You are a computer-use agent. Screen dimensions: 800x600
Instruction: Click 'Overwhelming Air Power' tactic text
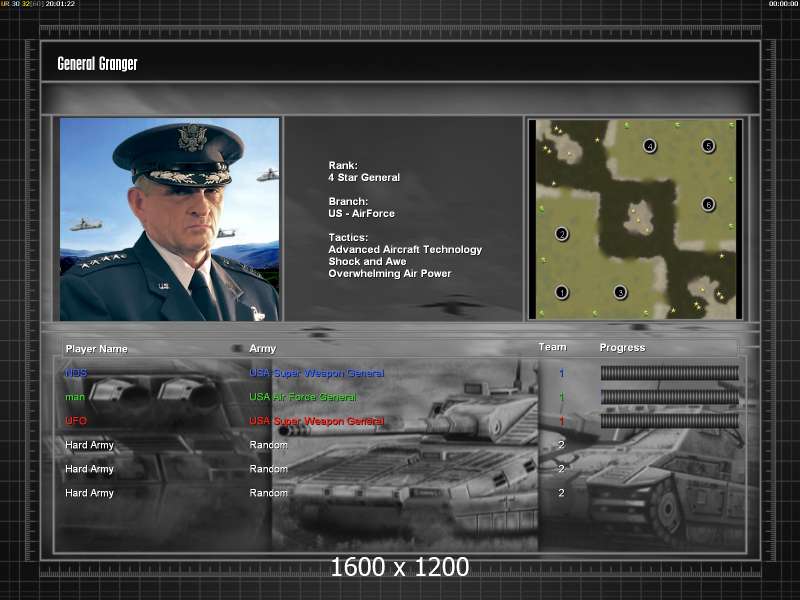(390, 273)
